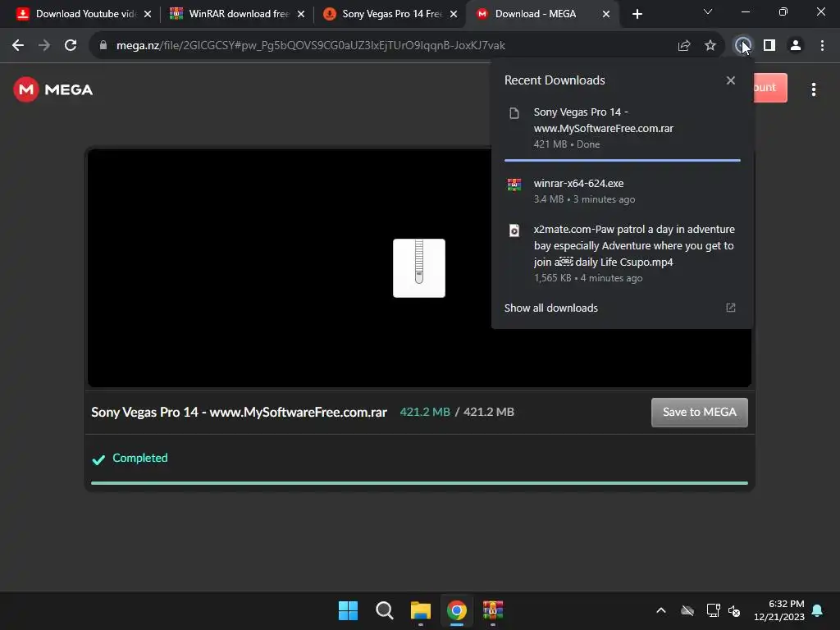Click the padlock site info icon
840x630 pixels.
coord(103,46)
